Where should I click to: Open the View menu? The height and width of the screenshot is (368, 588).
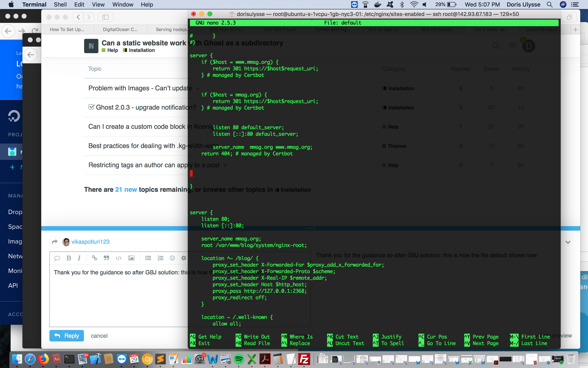[x=98, y=4]
